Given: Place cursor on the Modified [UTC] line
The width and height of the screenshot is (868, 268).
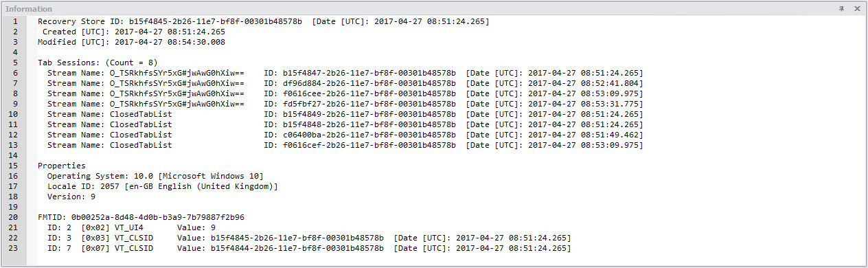Looking at the screenshot, I should (132, 42).
